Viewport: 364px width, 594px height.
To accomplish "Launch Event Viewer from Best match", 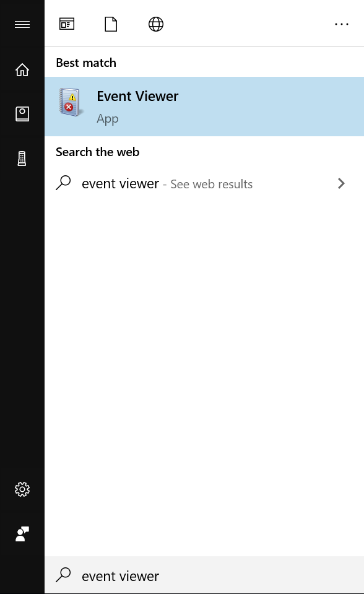I will tap(137, 96).
